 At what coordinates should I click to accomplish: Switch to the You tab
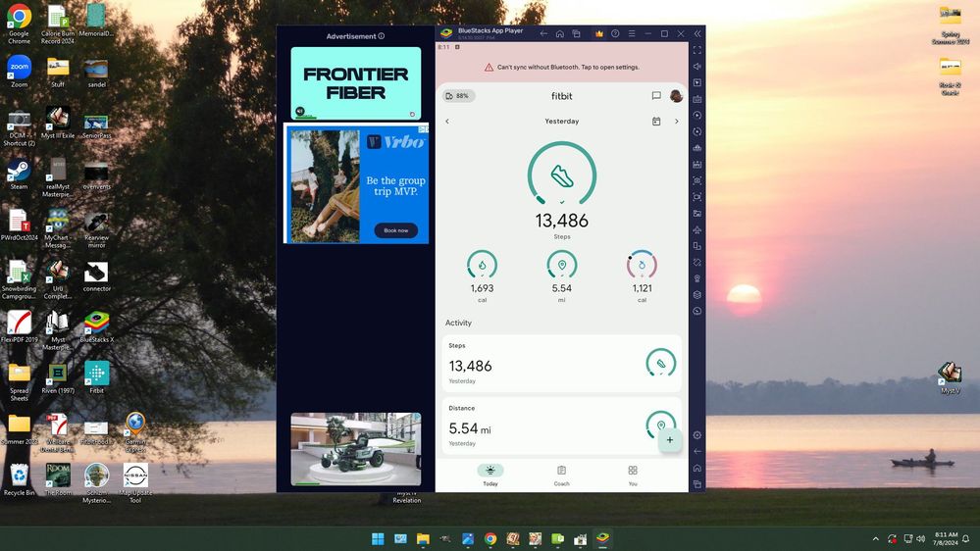pyautogui.click(x=633, y=475)
